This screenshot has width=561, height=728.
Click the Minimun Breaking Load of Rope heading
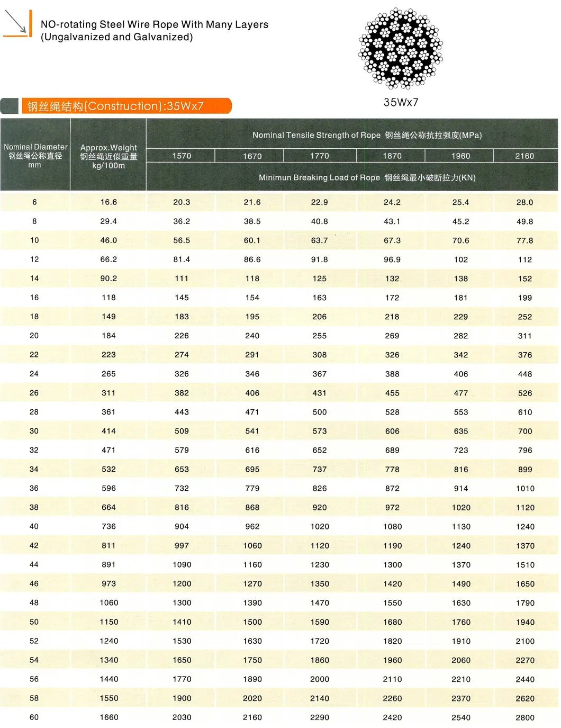(367, 177)
